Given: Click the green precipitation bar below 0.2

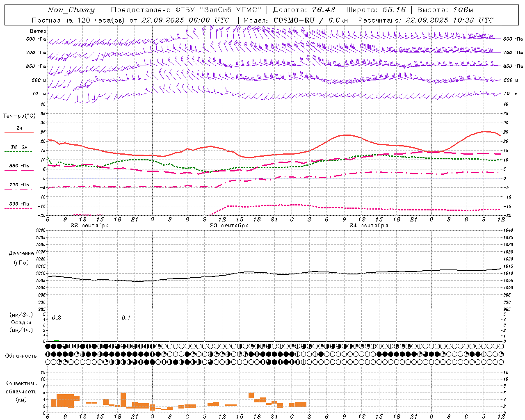Looking at the screenshot, I should 56,340.
